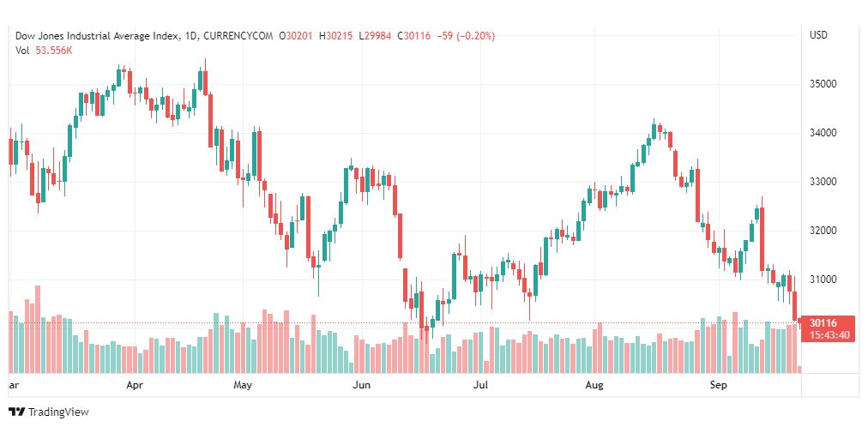Click the Jul marker on time axis

click(480, 384)
